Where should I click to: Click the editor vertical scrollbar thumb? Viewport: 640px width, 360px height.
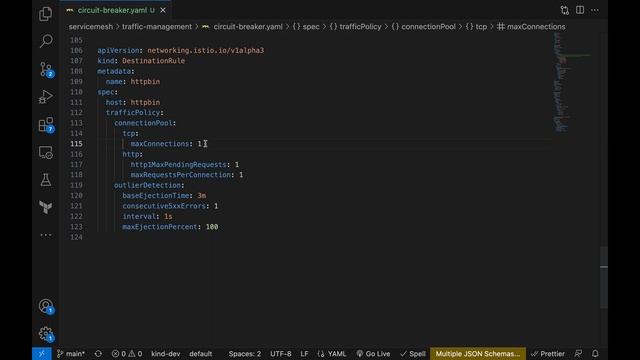[x=604, y=278]
